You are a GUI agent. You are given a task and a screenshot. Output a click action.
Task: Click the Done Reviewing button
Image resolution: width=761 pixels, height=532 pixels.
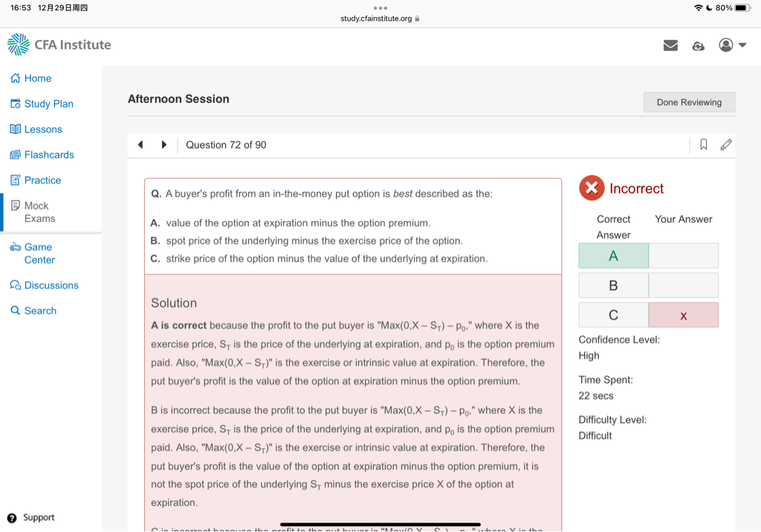(689, 103)
